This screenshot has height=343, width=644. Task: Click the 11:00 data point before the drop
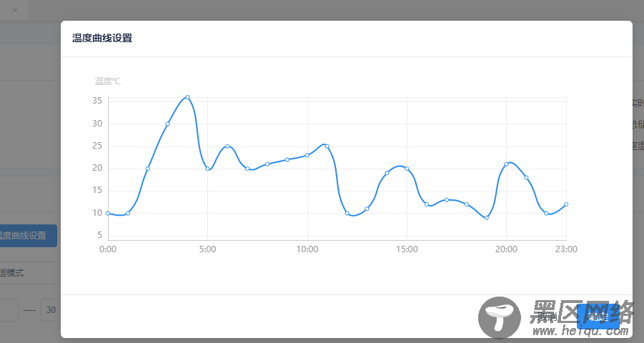tap(327, 146)
